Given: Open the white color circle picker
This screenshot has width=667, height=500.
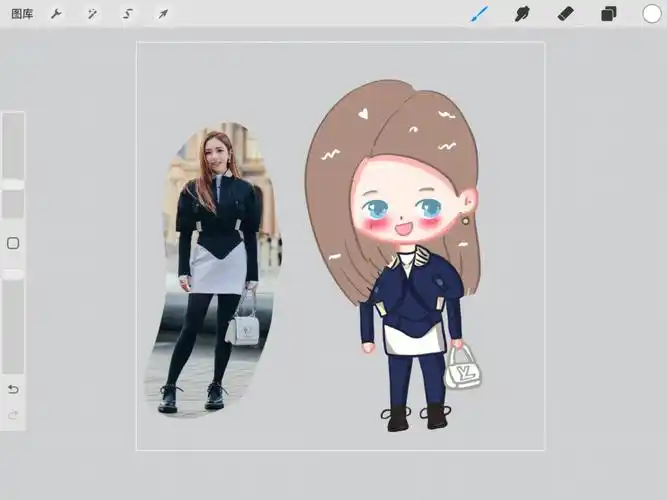Looking at the screenshot, I should [652, 14].
